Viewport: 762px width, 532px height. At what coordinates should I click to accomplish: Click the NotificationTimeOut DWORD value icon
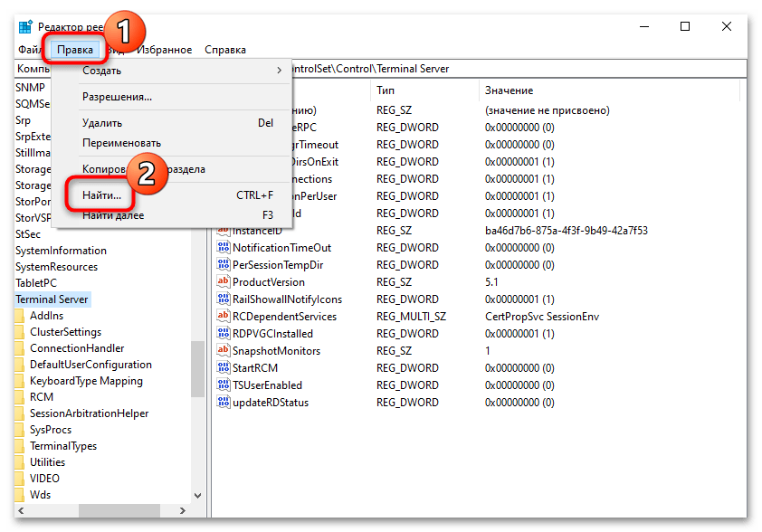click(x=223, y=247)
